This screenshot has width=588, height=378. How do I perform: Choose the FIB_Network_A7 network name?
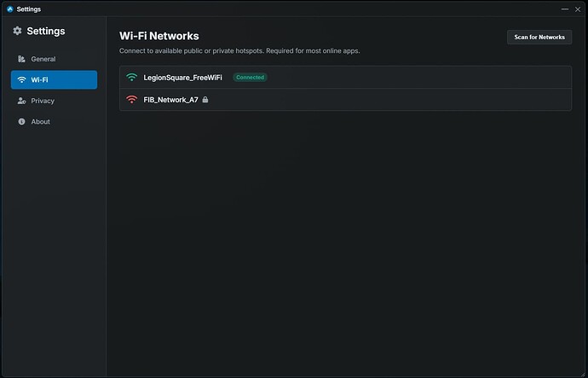(171, 99)
